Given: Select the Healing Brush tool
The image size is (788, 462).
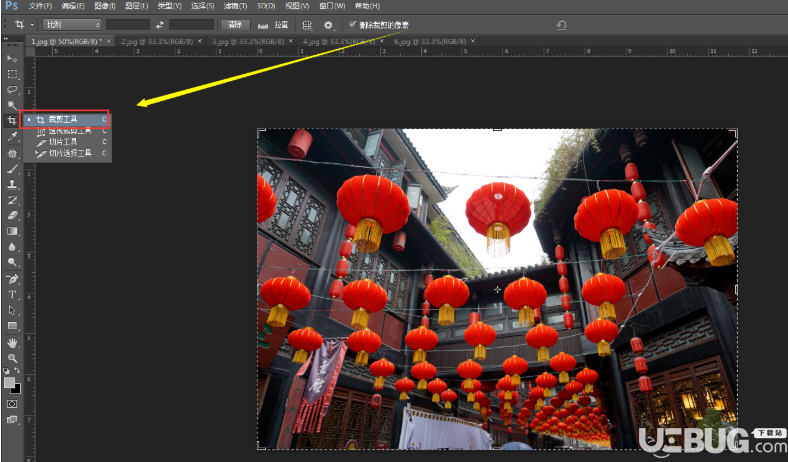Looking at the screenshot, I should (x=12, y=153).
